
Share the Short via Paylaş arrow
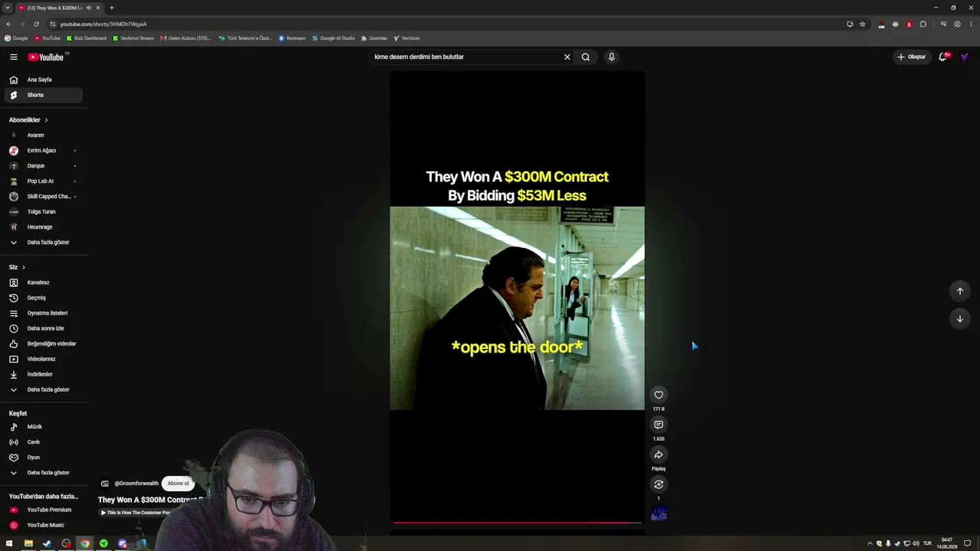(x=658, y=455)
